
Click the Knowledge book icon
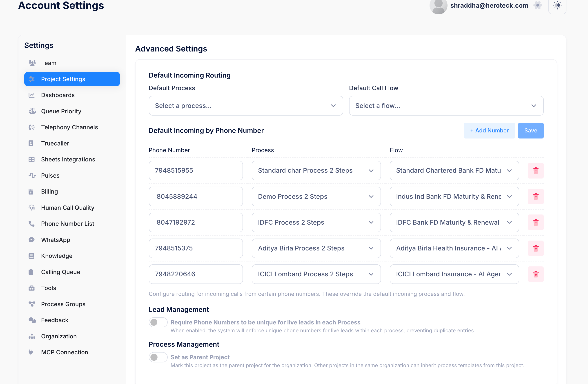31,256
